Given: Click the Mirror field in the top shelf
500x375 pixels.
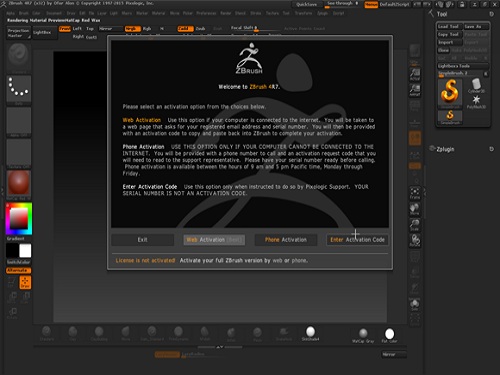Looking at the screenshot, I should 110,29.
